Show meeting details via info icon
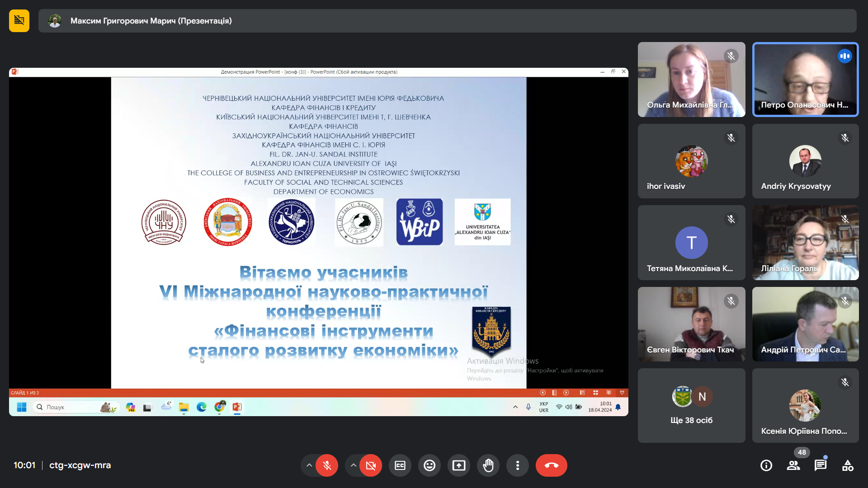868x488 pixels. click(x=766, y=465)
